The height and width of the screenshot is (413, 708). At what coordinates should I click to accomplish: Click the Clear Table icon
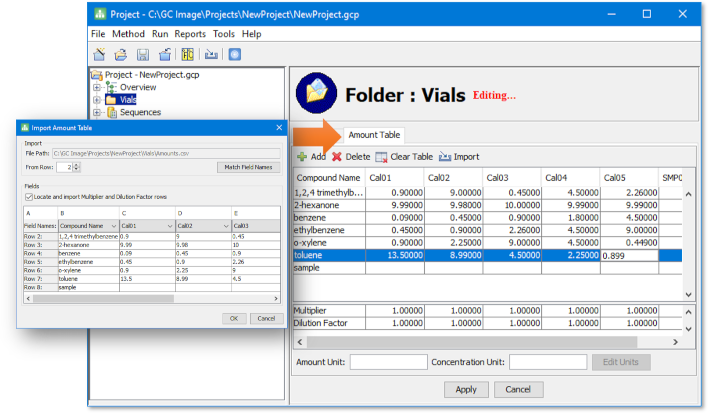(382, 157)
